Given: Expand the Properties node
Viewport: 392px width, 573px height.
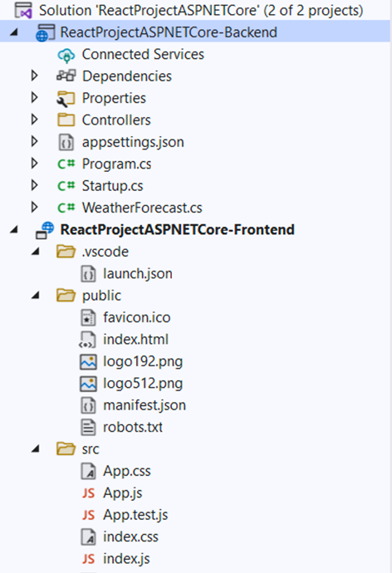Looking at the screenshot, I should [x=35, y=97].
